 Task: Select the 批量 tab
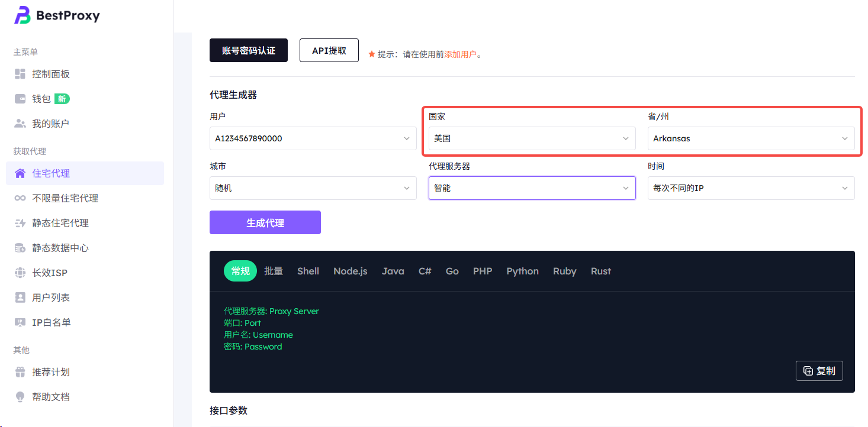(x=274, y=271)
